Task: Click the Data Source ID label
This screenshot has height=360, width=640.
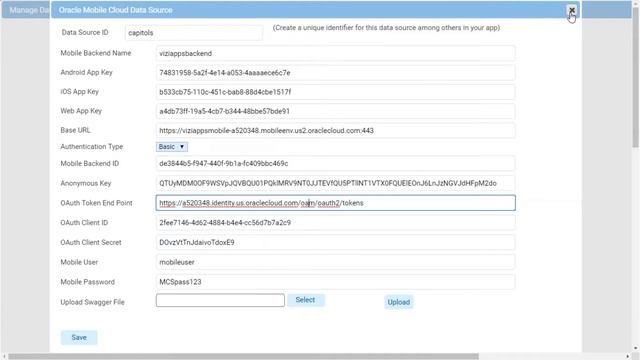Action: click(x=85, y=32)
